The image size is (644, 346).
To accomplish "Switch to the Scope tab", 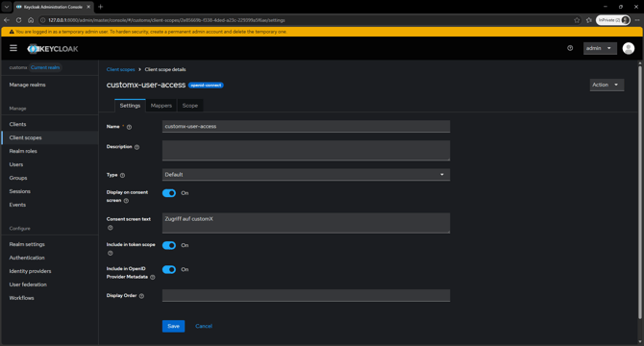I will (189, 106).
